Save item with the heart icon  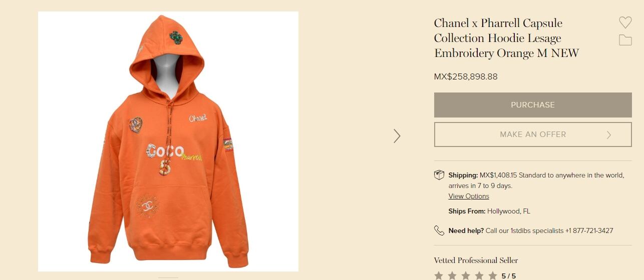click(625, 22)
